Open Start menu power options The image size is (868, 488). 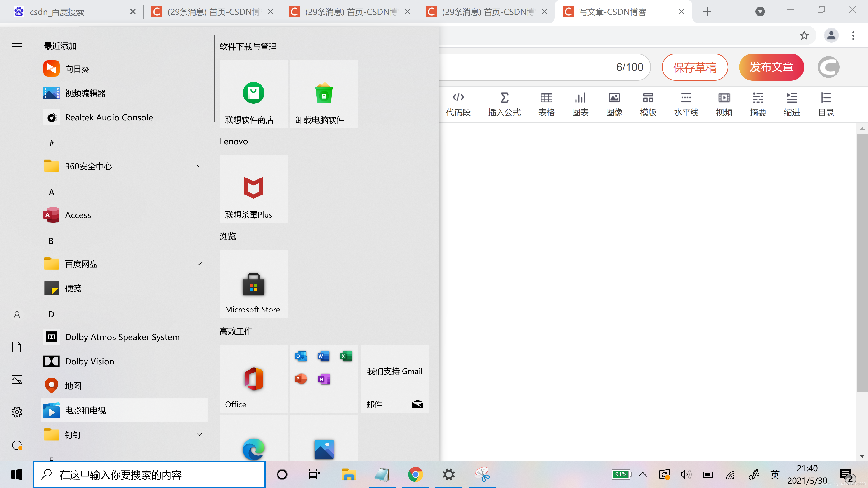pyautogui.click(x=17, y=445)
